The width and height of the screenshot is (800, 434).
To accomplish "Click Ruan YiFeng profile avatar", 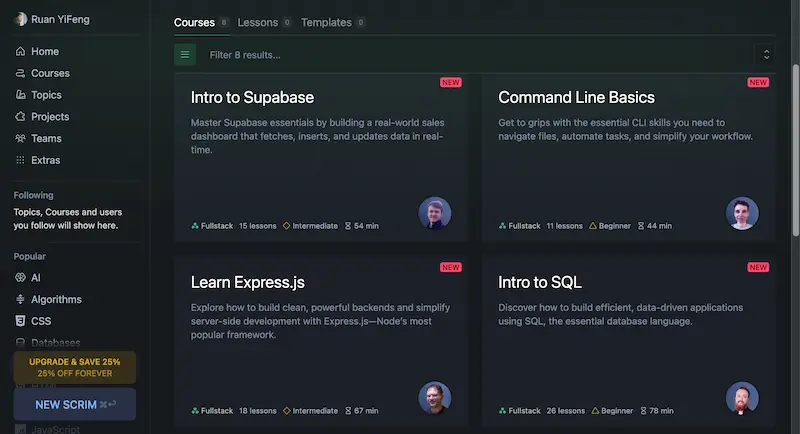I will click(x=21, y=19).
